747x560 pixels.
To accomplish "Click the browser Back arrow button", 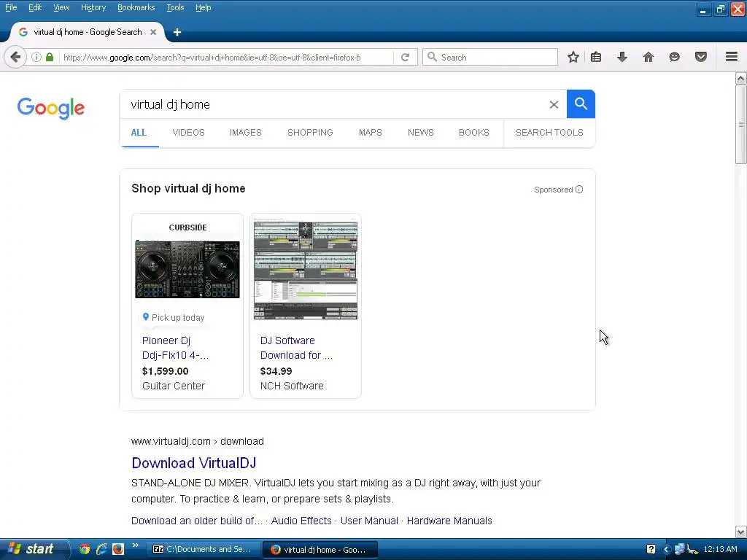I will click(15, 57).
